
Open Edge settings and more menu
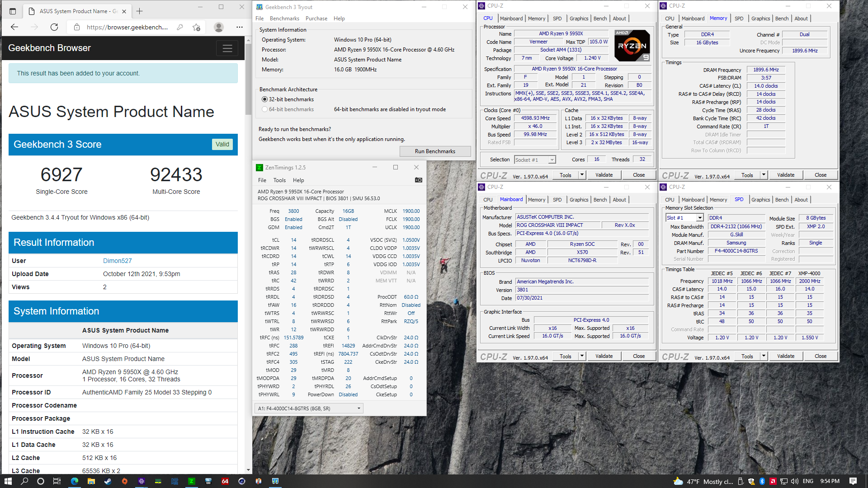(240, 27)
